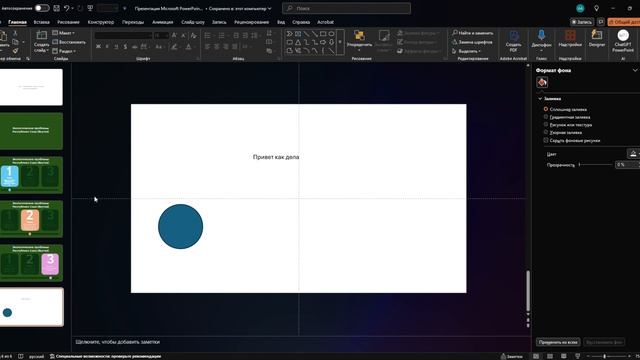Select the Градиентная заливка radio button
Viewport: 640px width, 360px height.
546,117
